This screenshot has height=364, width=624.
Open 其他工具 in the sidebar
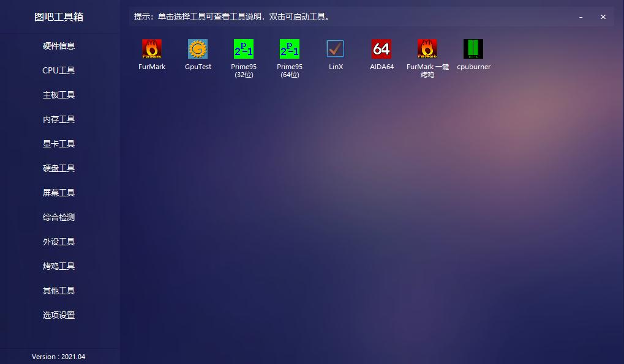59,291
